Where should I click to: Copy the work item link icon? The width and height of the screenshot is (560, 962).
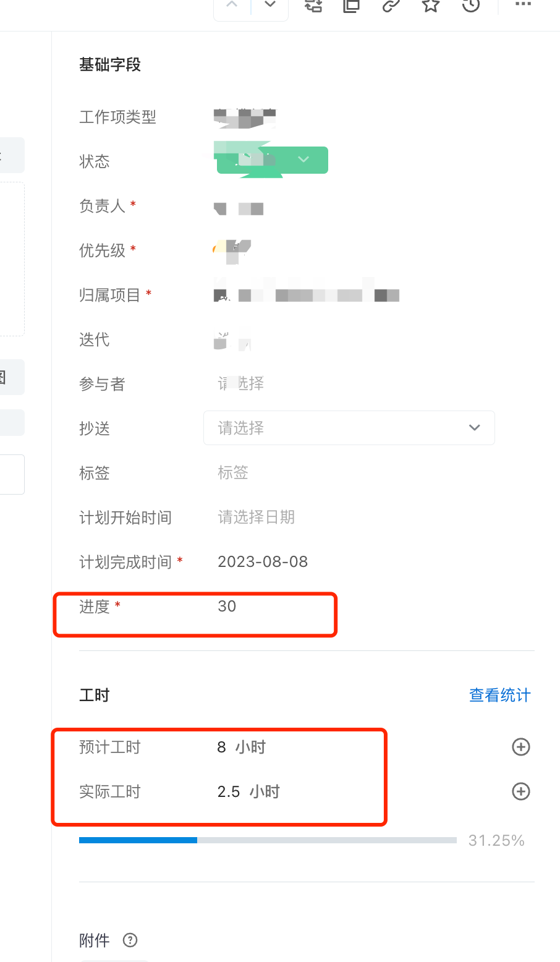click(x=391, y=6)
